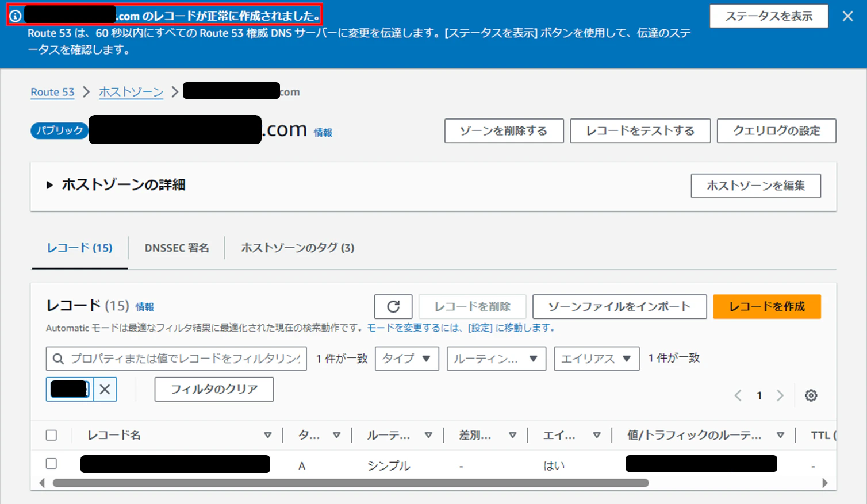Click the Route 53 breadcrumb link

[x=52, y=92]
